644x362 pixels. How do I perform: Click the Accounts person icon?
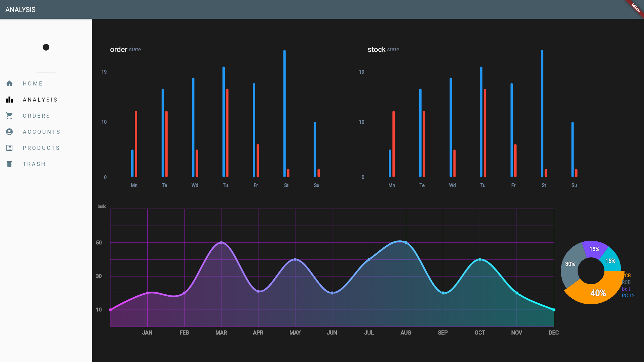point(9,132)
